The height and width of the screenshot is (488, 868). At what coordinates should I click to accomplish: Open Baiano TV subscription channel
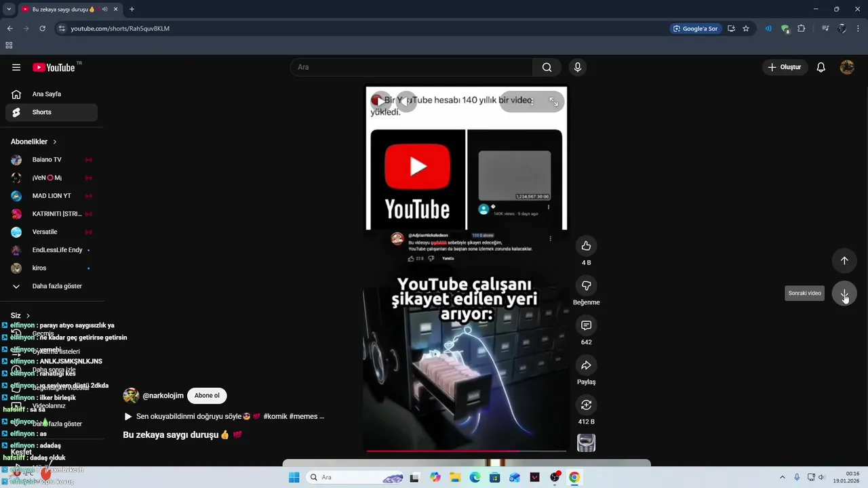click(52, 160)
